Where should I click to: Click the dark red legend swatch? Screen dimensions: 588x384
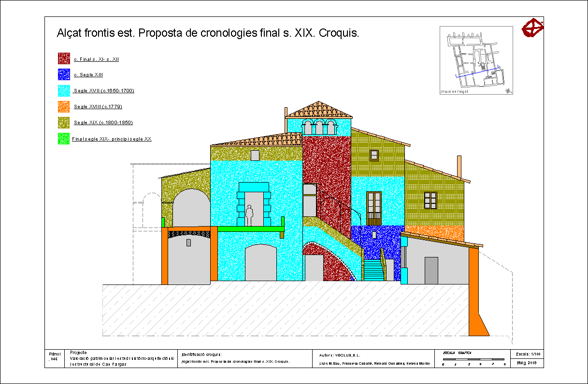click(x=64, y=59)
